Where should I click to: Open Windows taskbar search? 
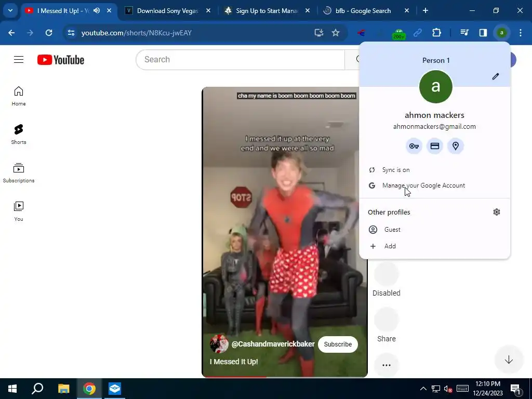coord(37,389)
